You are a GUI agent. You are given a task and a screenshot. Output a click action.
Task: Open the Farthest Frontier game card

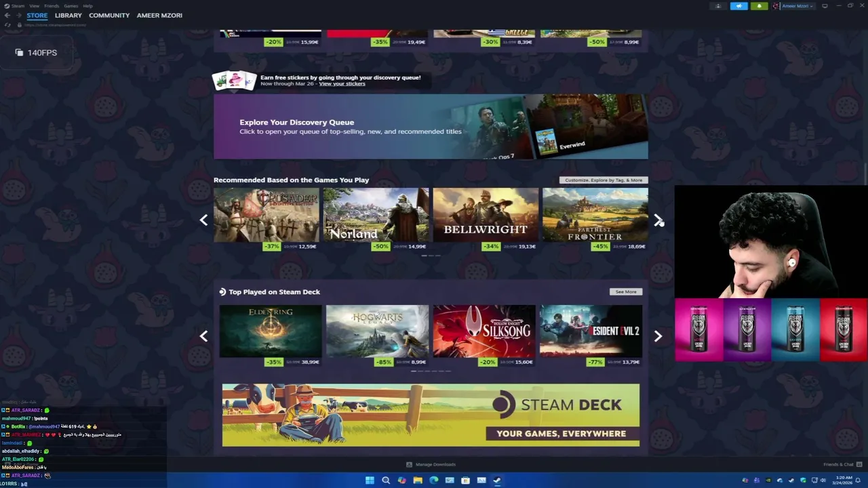coord(595,215)
